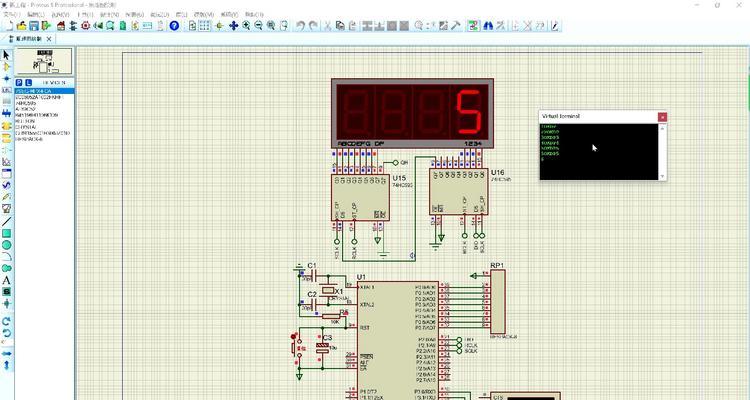Open PCB Layout from the toolbar

pyautogui.click(x=86, y=25)
